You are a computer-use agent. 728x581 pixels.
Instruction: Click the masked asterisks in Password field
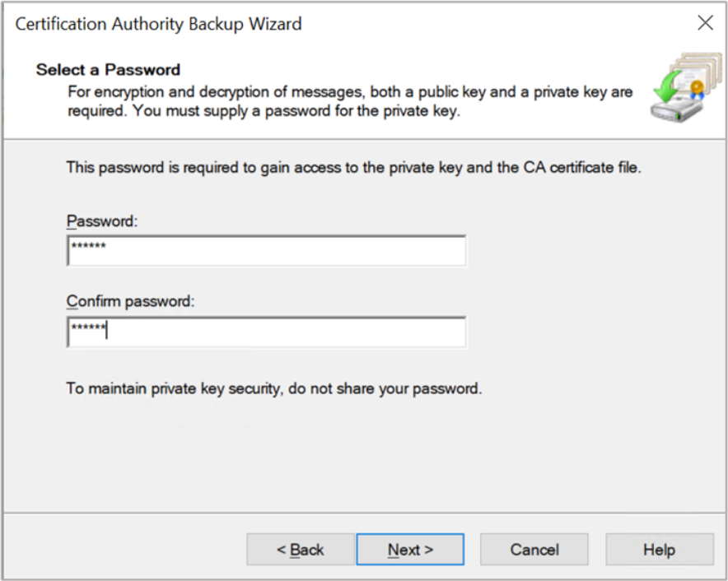89,248
